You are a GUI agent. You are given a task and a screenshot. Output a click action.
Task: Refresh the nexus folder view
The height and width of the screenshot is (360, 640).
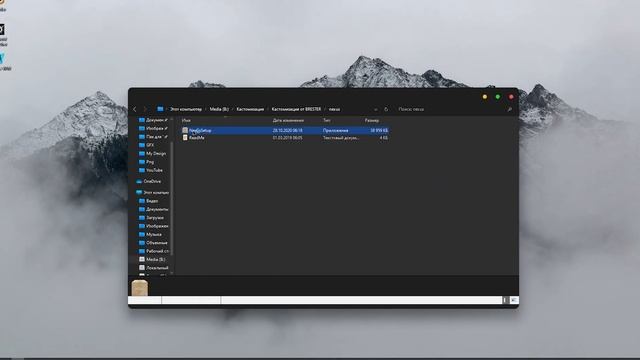pyautogui.click(x=386, y=109)
